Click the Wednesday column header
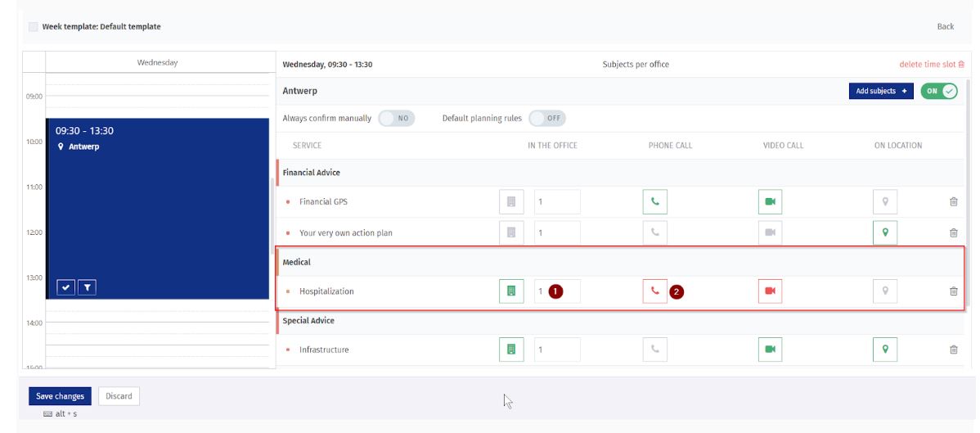Image resolution: width=980 pixels, height=433 pixels. (x=158, y=62)
